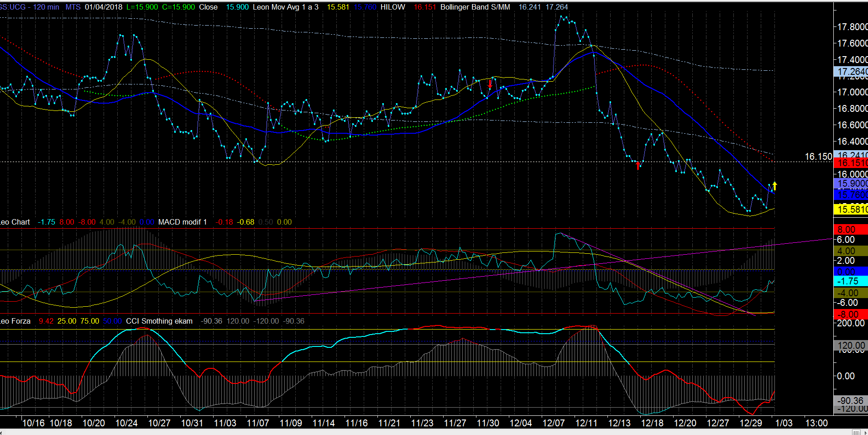Click the red '-8.00' axis tag in MACD panel
The width and height of the screenshot is (868, 435).
[851, 314]
